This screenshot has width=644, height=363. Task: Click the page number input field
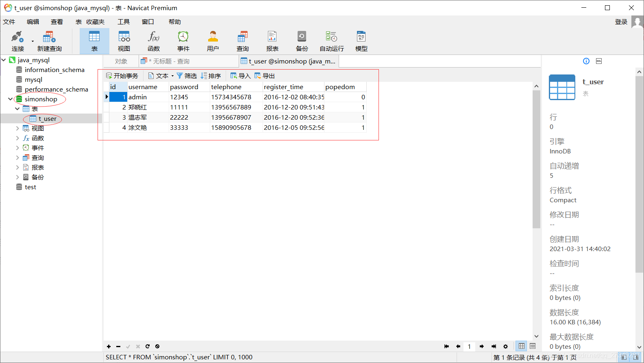coord(469,347)
